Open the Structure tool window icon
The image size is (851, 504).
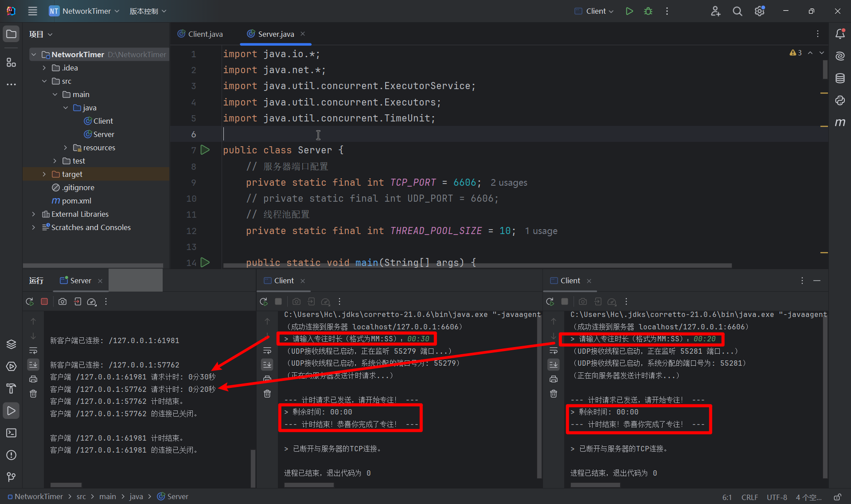pyautogui.click(x=11, y=63)
